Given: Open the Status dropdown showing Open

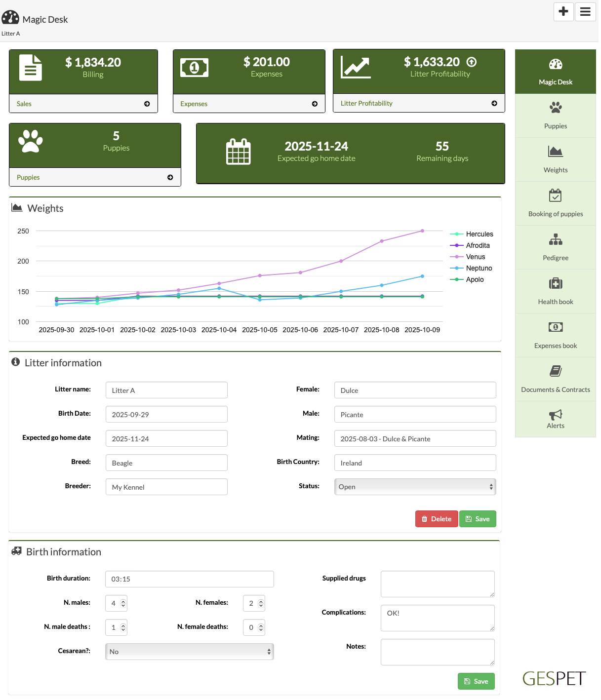Looking at the screenshot, I should [x=415, y=487].
